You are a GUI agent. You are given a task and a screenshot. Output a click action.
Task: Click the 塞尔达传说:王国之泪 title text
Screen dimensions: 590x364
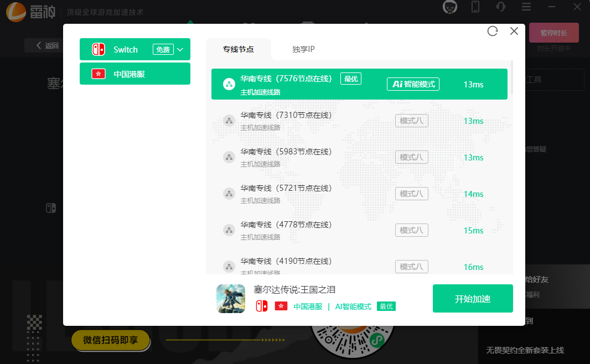pos(294,289)
